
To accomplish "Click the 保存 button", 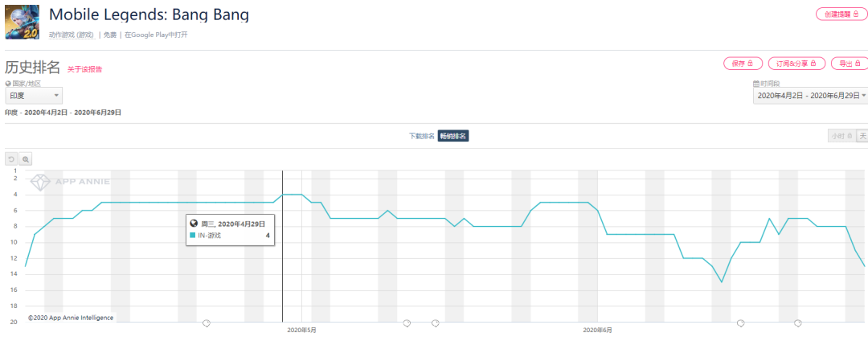I will (742, 64).
